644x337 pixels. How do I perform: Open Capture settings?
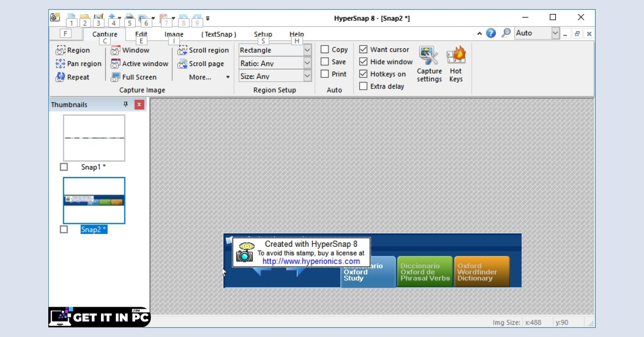(429, 64)
